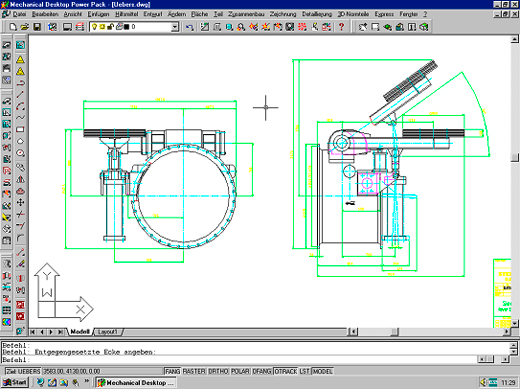Click the red question mark Help icon
The image size is (520, 389).
(x=341, y=27)
